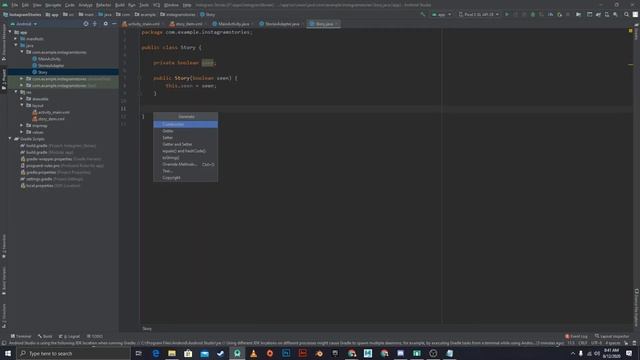The image size is (640, 360).
Task: Open VLC from the taskbar
Action: point(253,353)
